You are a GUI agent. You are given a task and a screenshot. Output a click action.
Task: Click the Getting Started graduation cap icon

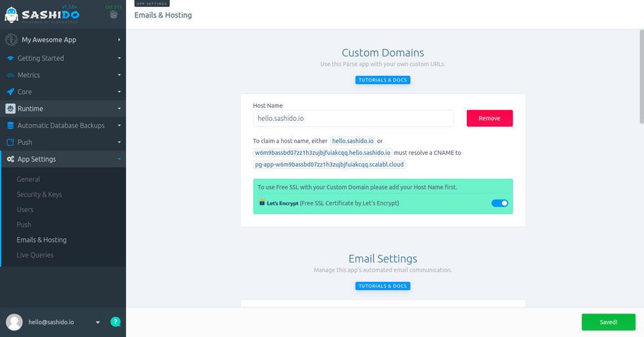(11, 58)
